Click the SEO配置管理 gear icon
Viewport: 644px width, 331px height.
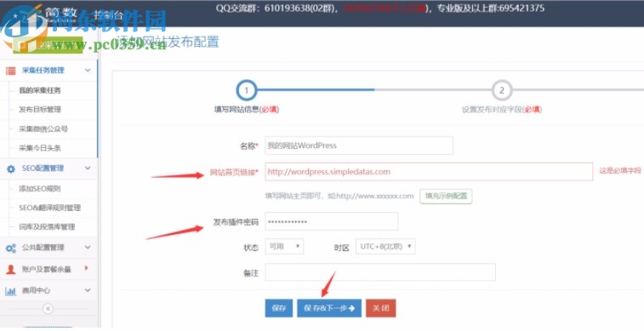tap(11, 168)
